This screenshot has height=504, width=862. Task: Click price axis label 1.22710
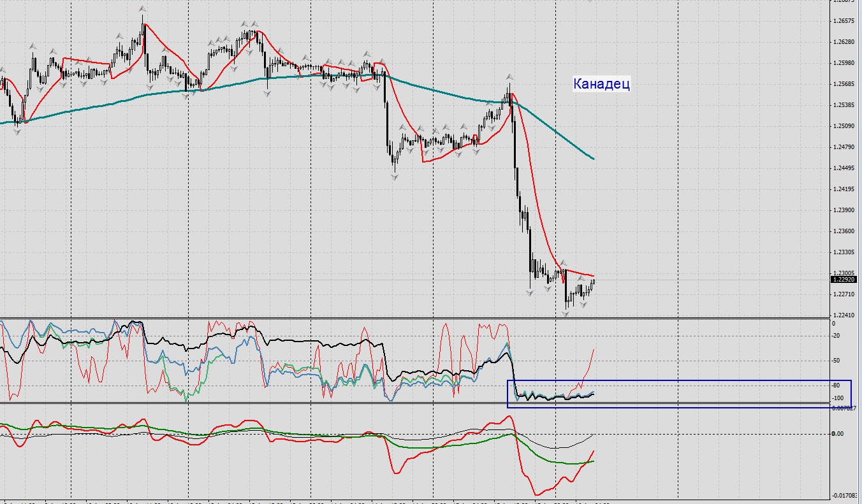[x=844, y=294]
